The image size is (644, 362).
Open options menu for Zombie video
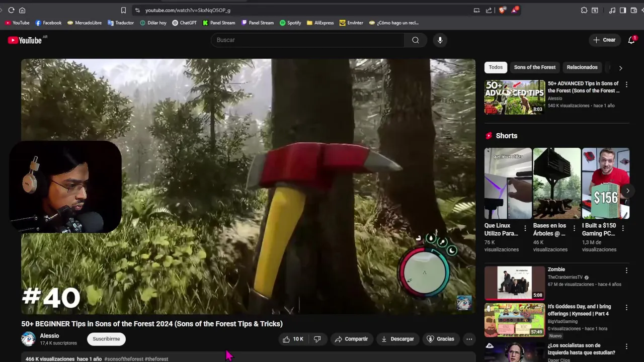point(626,270)
